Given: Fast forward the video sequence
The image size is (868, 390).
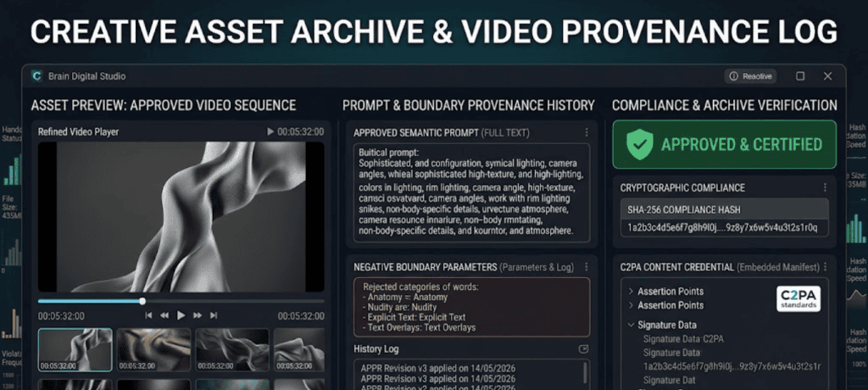Looking at the screenshot, I should pos(198,315).
